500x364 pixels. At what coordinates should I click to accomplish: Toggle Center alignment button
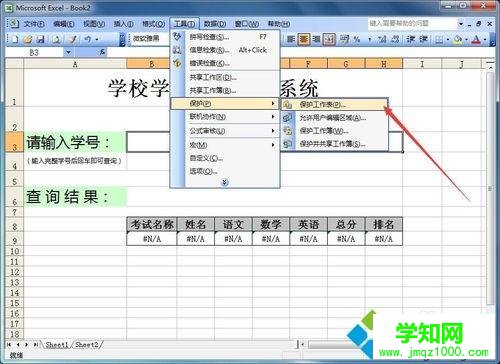303,39
